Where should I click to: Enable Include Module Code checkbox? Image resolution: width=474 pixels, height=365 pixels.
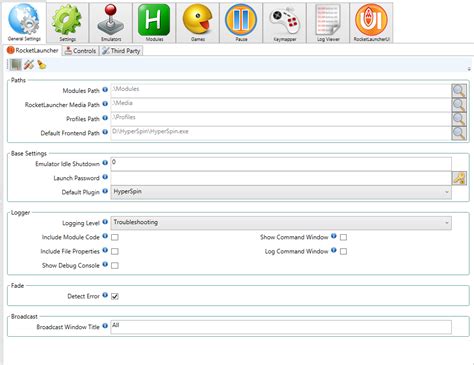115,237
